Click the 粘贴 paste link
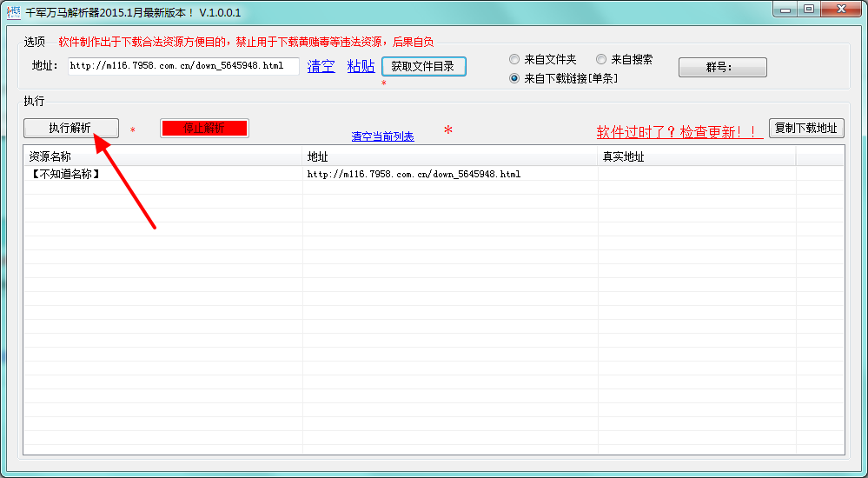 pos(361,66)
